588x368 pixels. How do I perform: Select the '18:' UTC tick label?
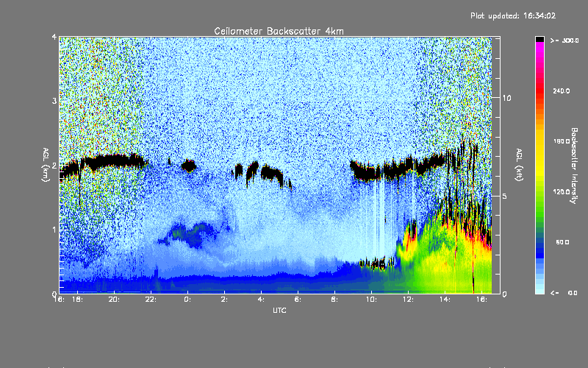78,300
